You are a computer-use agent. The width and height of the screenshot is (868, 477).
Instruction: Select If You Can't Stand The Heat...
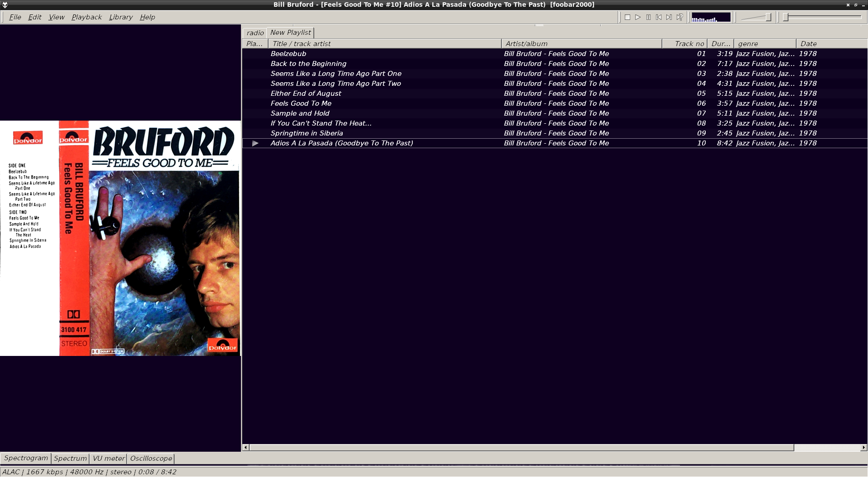555,123
